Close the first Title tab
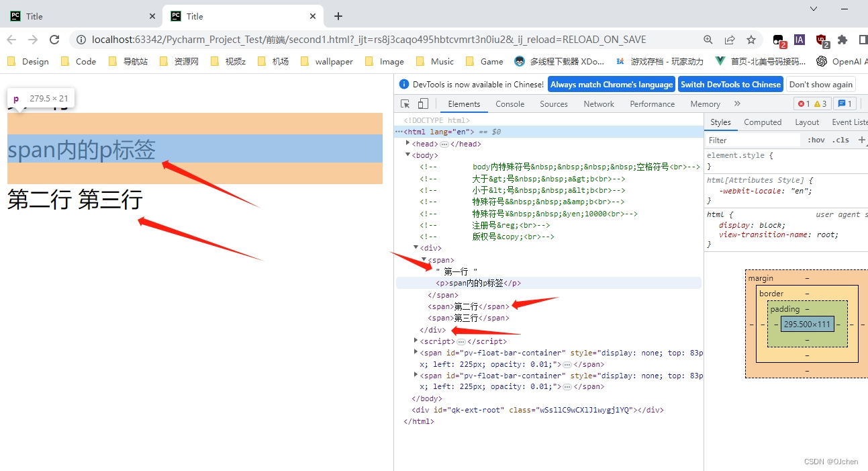Viewport: 868px width, 471px height. [x=152, y=16]
